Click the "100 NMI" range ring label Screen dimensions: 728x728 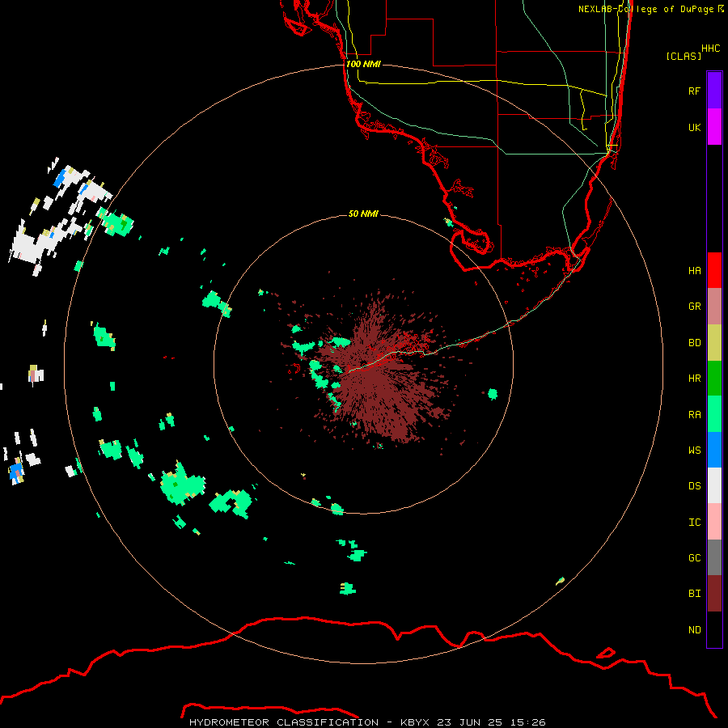pos(363,64)
